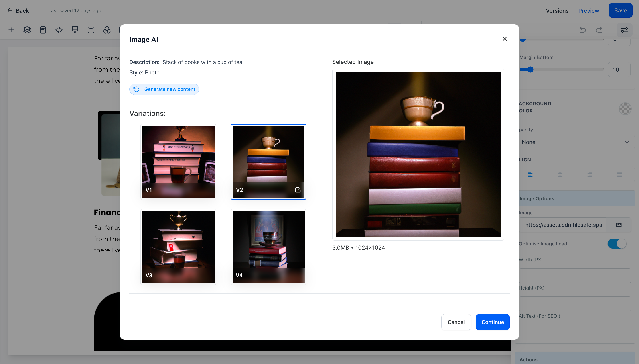This screenshot has width=639, height=364.
Task: Click the image picker icon beside URL
Action: (x=619, y=225)
